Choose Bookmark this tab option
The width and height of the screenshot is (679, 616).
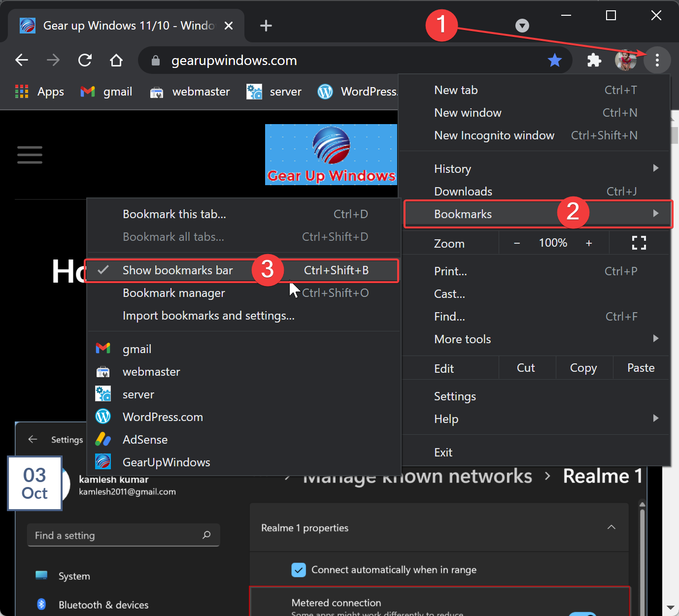pos(243,214)
